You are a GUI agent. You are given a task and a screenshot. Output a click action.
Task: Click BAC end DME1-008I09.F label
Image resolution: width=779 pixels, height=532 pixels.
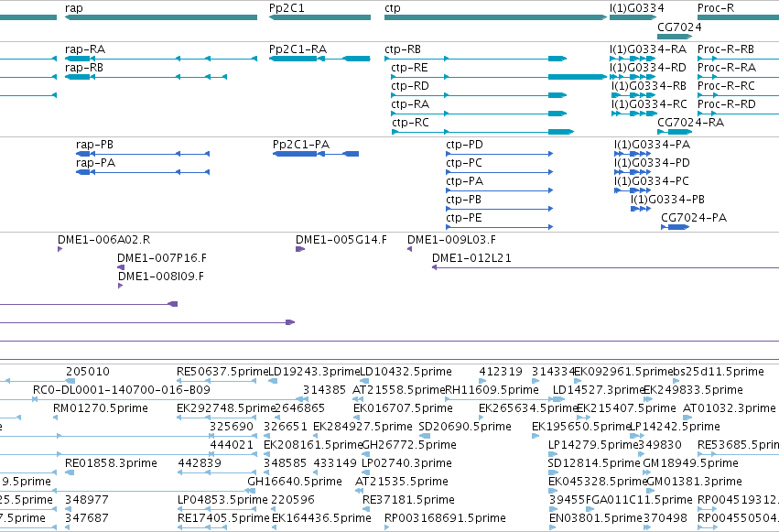161,277
